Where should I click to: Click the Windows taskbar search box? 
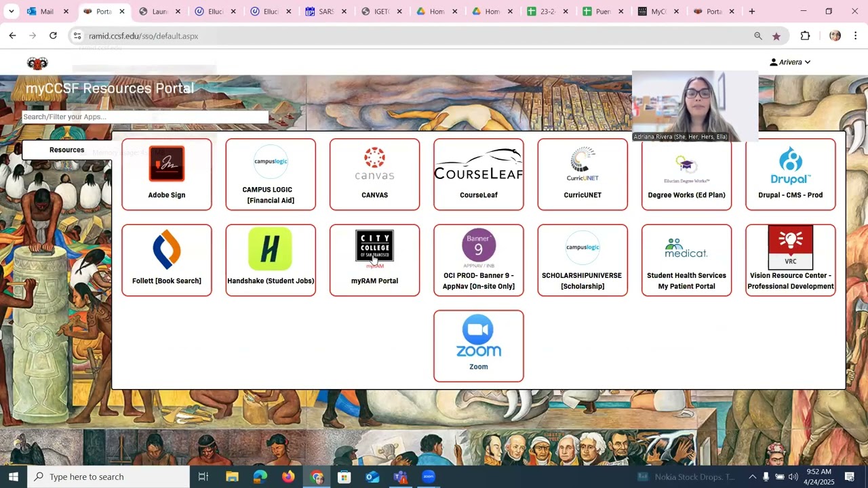(x=108, y=476)
